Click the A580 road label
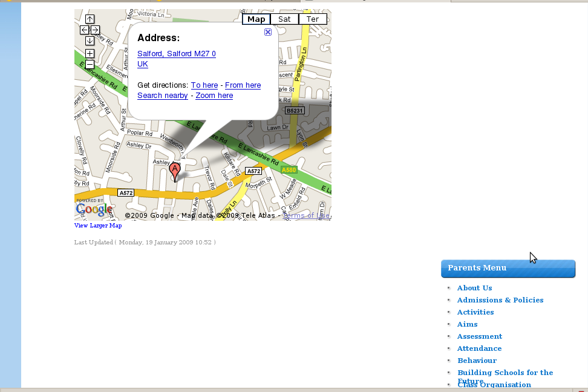 pos(289,170)
